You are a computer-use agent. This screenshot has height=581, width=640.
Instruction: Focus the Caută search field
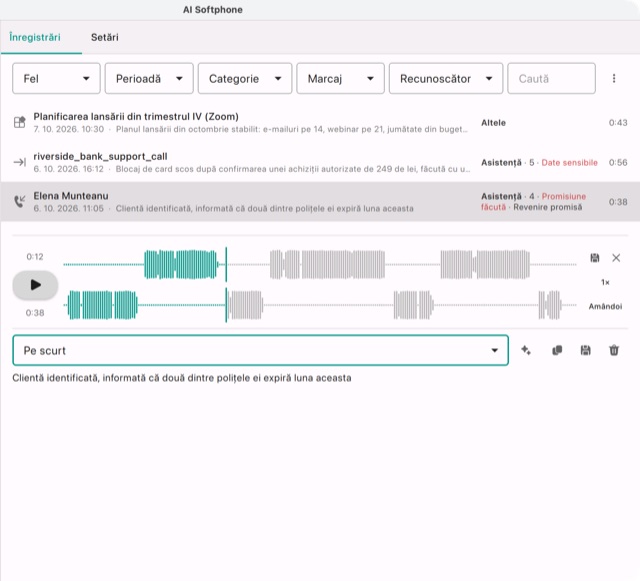click(551, 78)
